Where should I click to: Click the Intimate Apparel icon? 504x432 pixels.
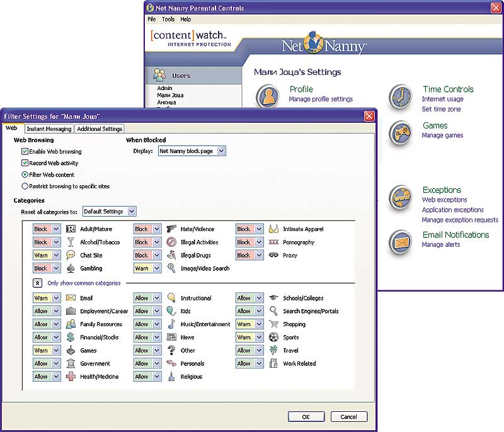coord(273,229)
